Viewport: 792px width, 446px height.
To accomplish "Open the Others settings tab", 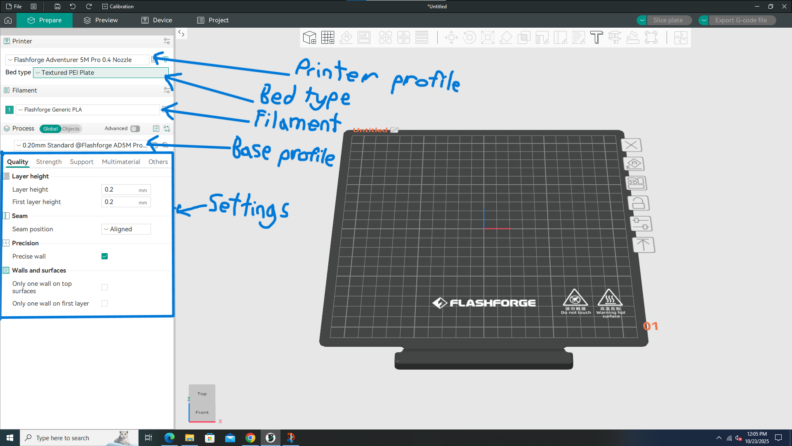I will 158,162.
